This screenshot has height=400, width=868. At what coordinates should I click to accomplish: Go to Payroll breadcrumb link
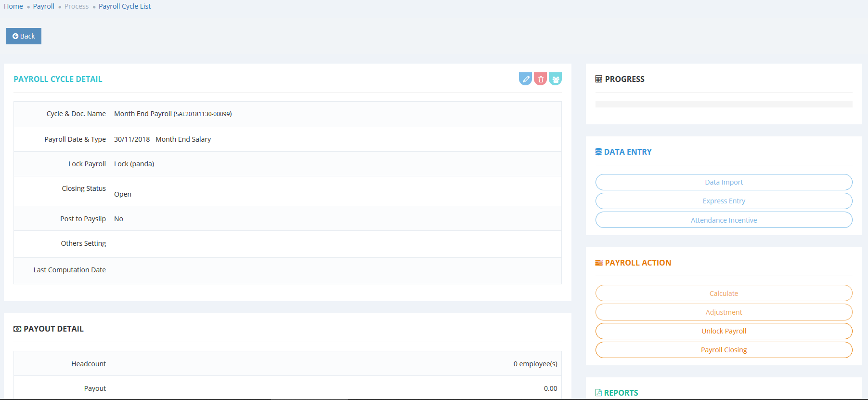pos(43,6)
